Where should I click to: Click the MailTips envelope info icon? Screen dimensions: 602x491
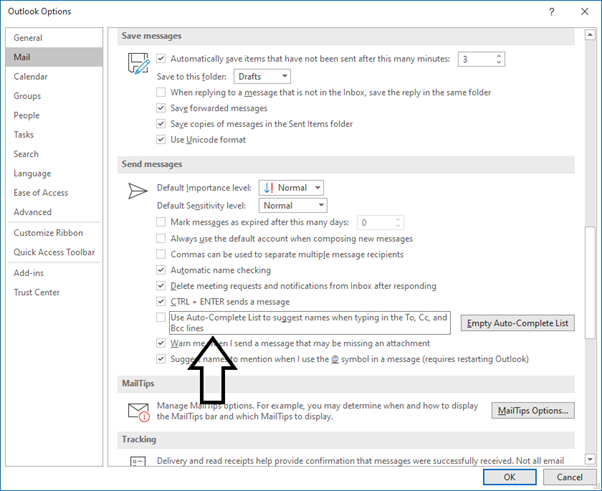[x=139, y=412]
